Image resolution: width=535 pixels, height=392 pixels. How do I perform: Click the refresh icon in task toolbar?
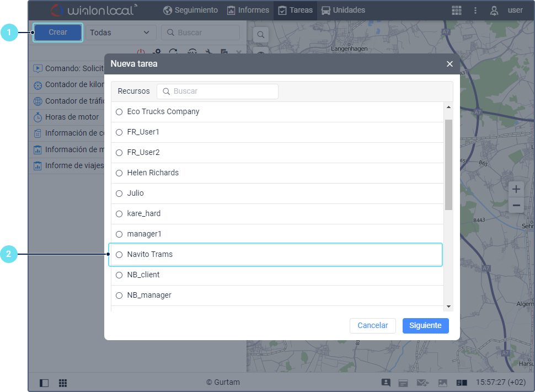pyautogui.click(x=173, y=51)
